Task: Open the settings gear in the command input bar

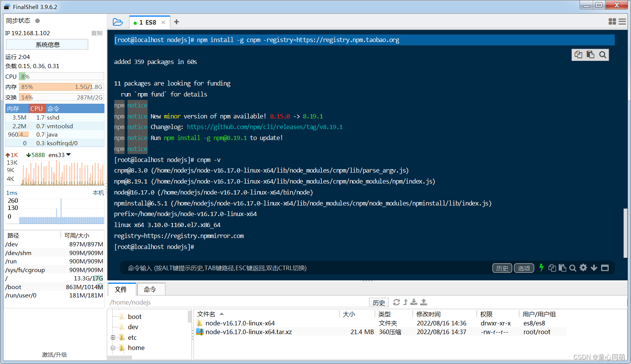Action: (x=583, y=268)
